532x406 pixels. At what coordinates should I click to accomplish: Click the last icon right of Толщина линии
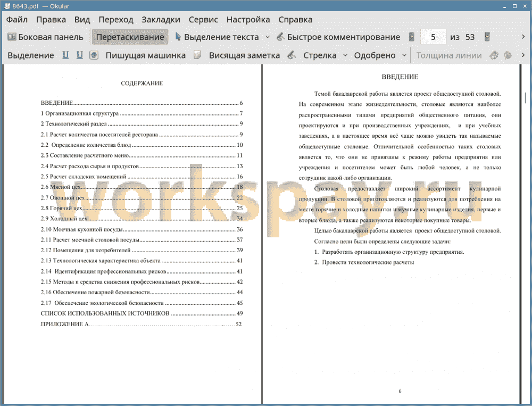pos(508,55)
